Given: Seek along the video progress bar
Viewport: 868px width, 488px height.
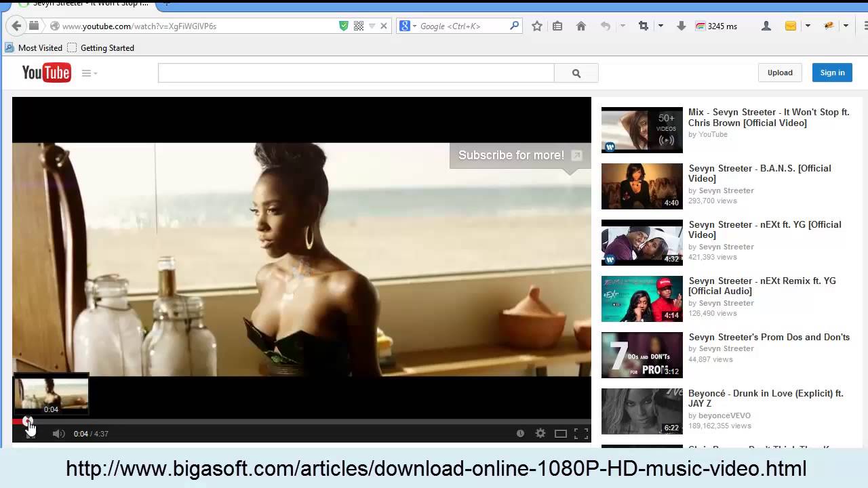Looking at the screenshot, I should pos(302,422).
